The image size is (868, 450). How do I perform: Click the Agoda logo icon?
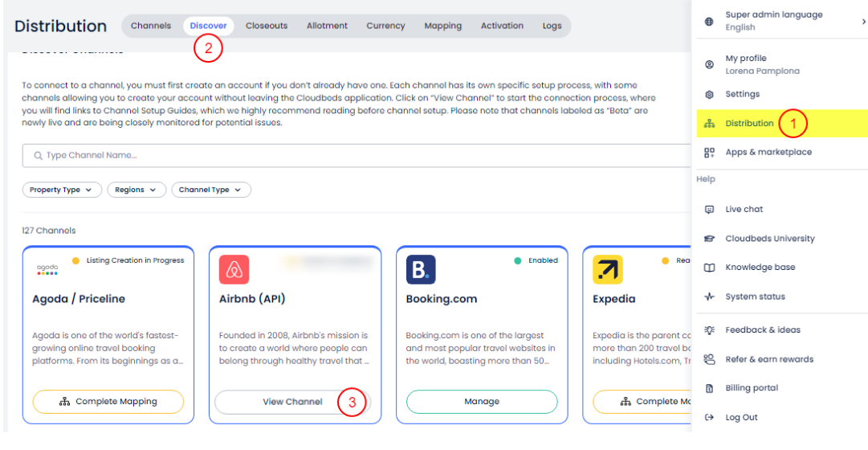(x=47, y=270)
